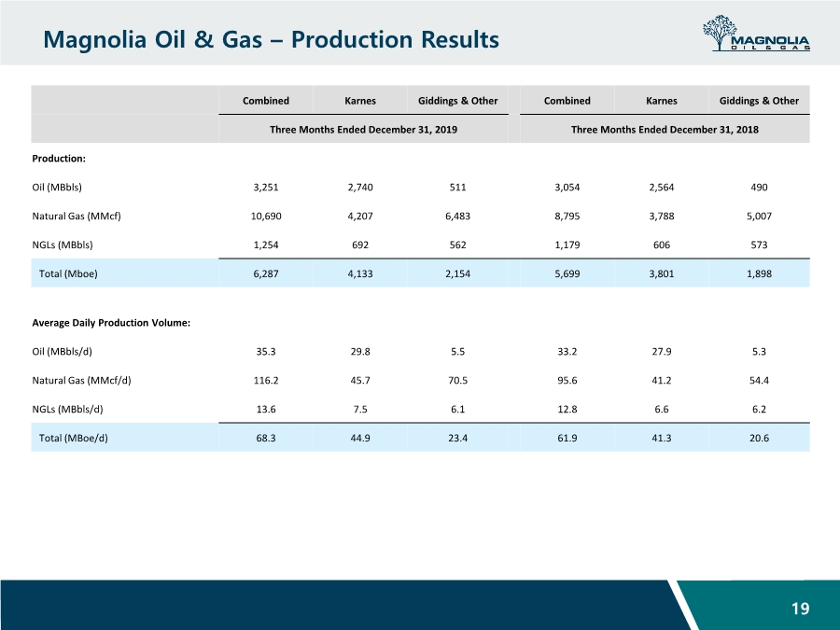The height and width of the screenshot is (630, 840).
Task: Click the oil value 3,251
Action: 266,188
